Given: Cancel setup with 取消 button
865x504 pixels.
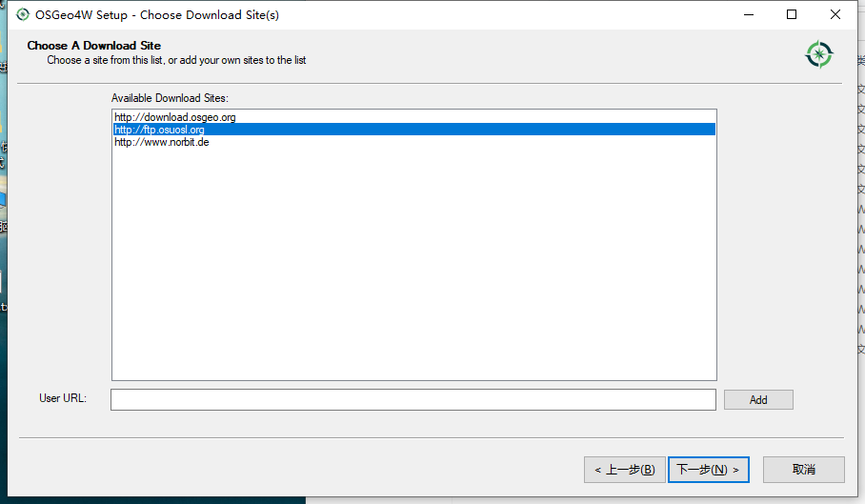Looking at the screenshot, I should coord(804,470).
